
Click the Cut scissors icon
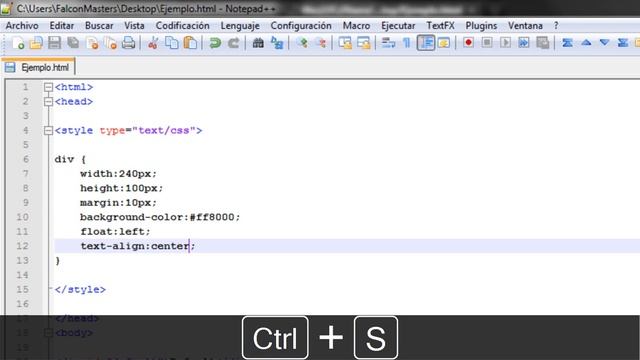(x=153, y=42)
